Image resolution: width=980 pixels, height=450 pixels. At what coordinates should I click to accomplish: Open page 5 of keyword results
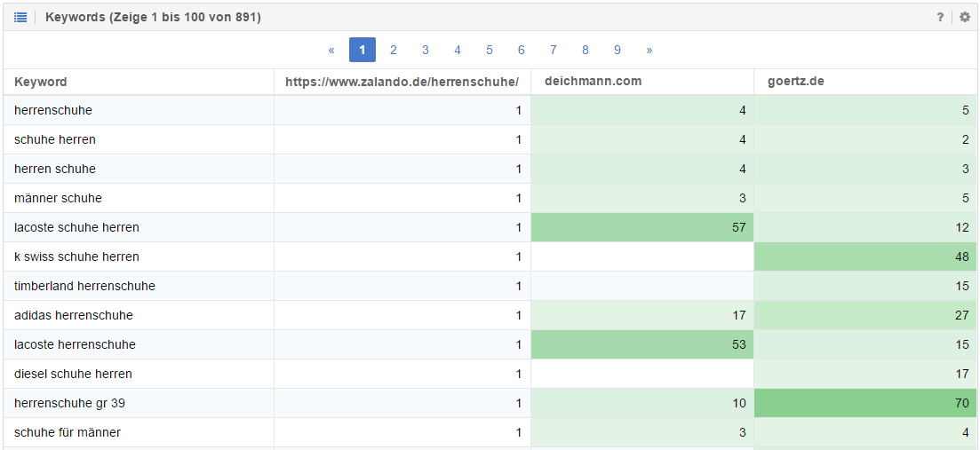coord(490,50)
